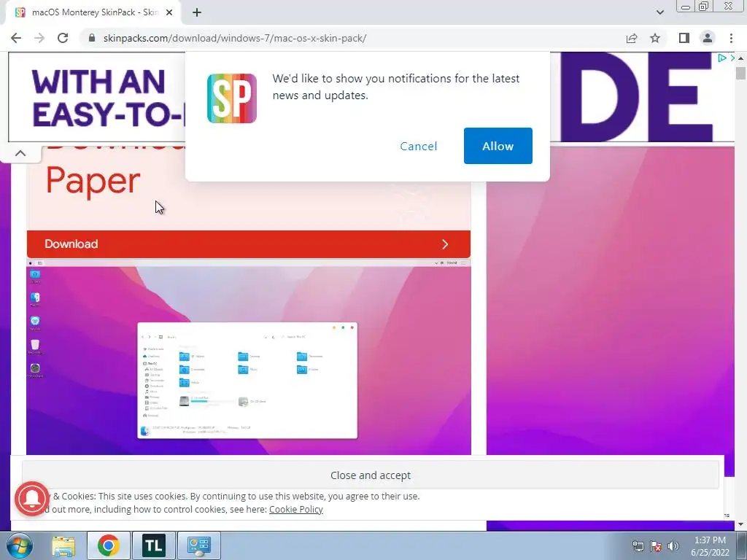The width and height of the screenshot is (747, 560).
Task: Click the red notification bell icon
Action: pyautogui.click(x=32, y=499)
